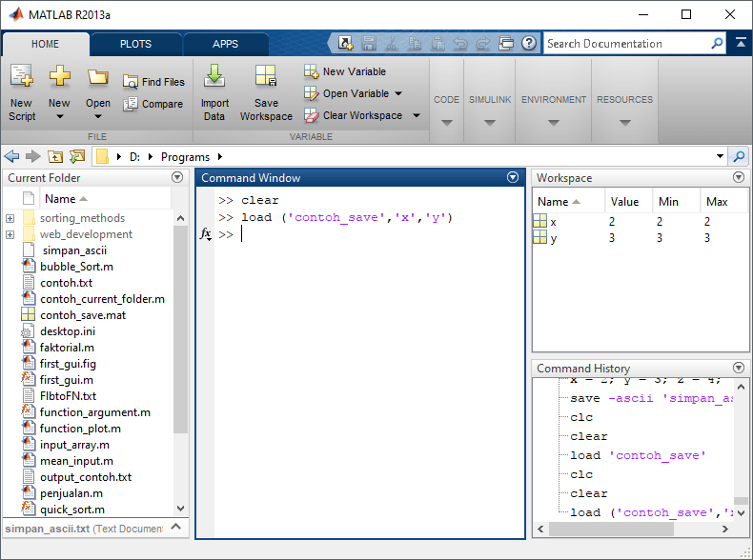
Task: Select first_gui.fig file
Action: [x=68, y=364]
